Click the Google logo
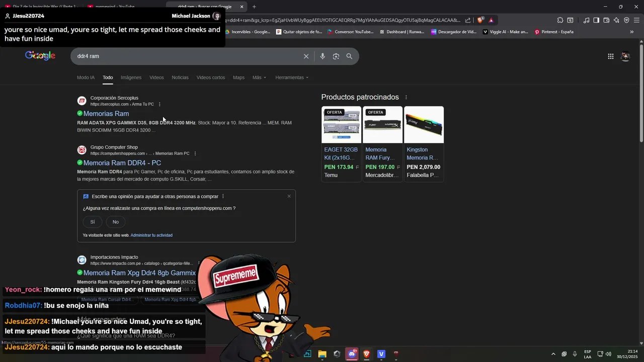Screen dimensions: 644x362 (x=40, y=56)
